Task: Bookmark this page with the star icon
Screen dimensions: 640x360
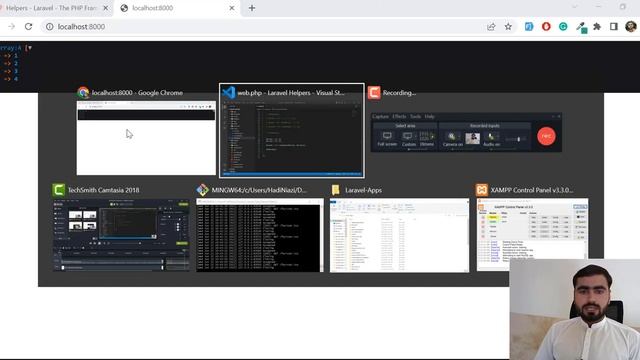Action: [508, 27]
